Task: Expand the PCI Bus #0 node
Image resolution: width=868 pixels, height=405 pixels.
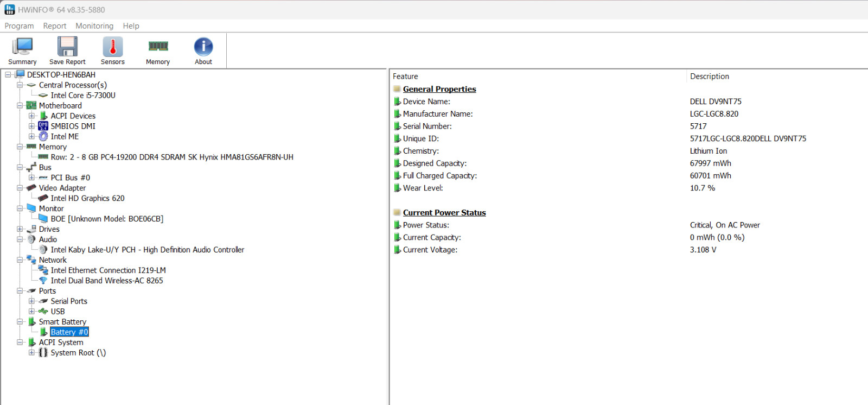Action: pos(31,178)
